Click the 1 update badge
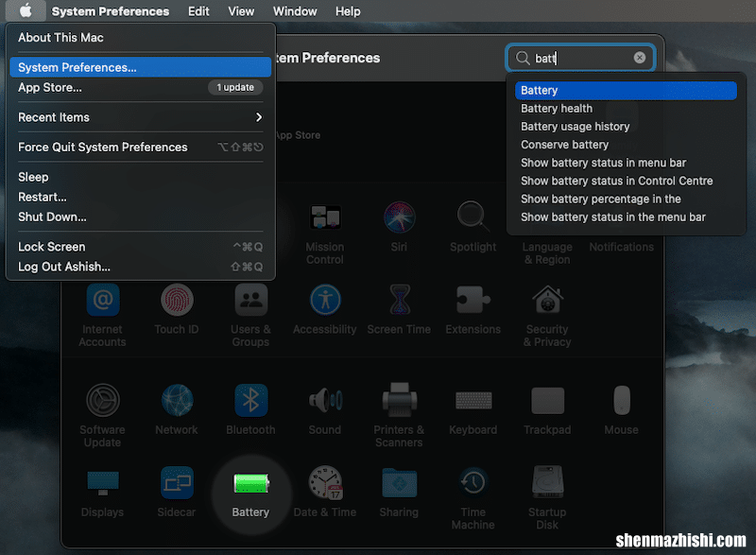The width and height of the screenshot is (756, 555). [x=235, y=87]
